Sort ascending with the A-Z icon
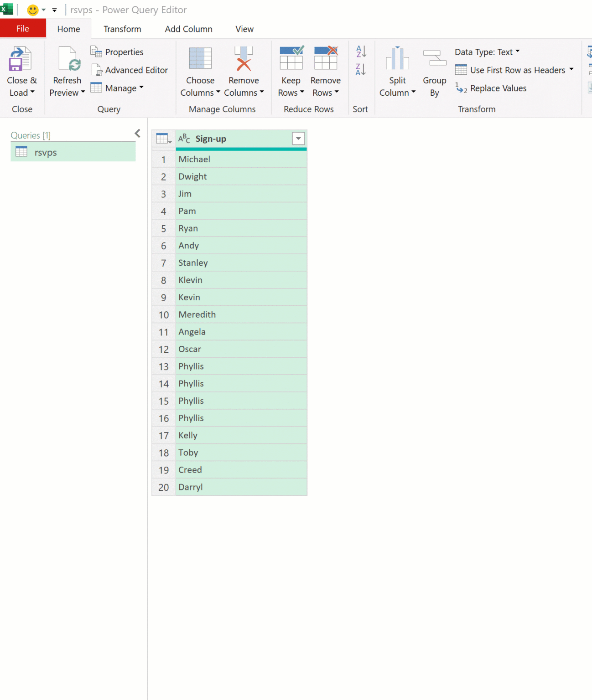Viewport: 592px width, 700px height. pos(361,51)
